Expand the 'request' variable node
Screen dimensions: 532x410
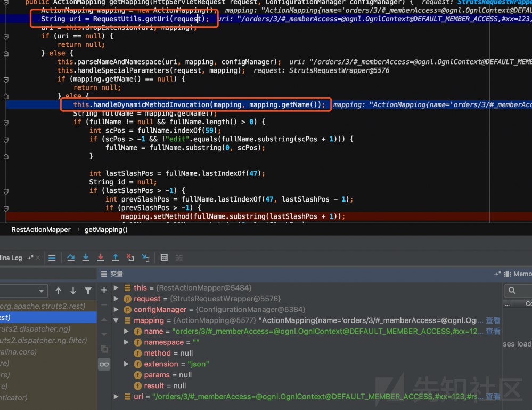click(x=116, y=299)
